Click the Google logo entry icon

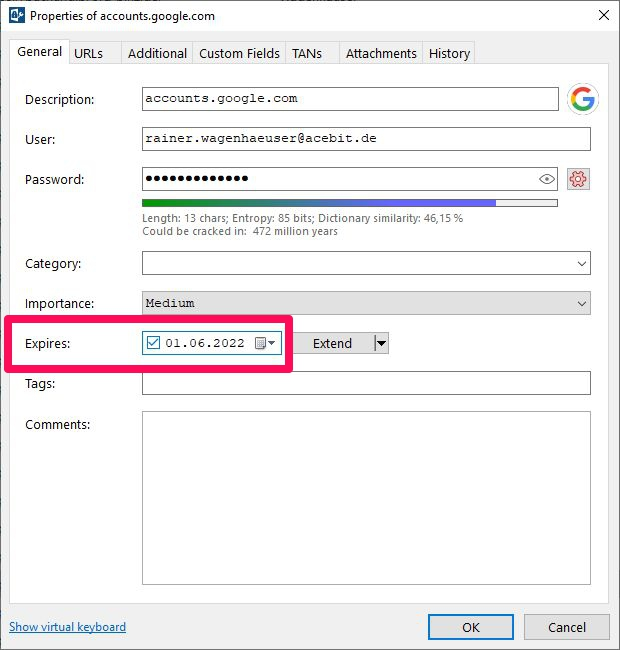[x=583, y=99]
